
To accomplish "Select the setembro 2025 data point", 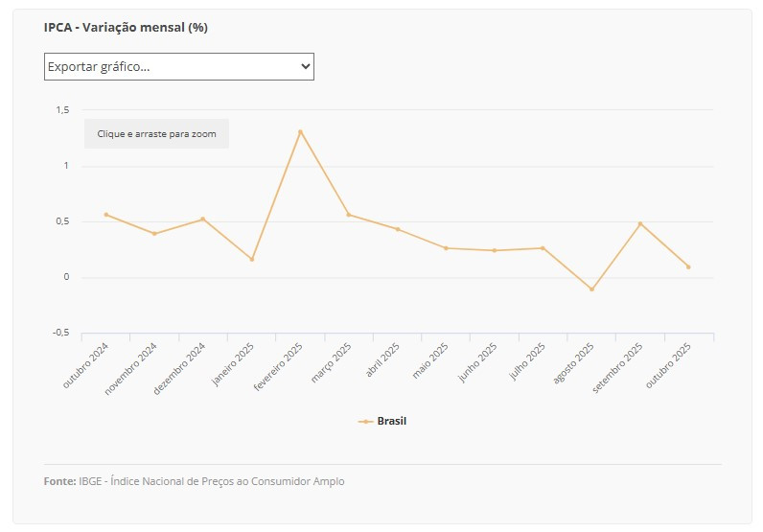I will click(x=640, y=223).
